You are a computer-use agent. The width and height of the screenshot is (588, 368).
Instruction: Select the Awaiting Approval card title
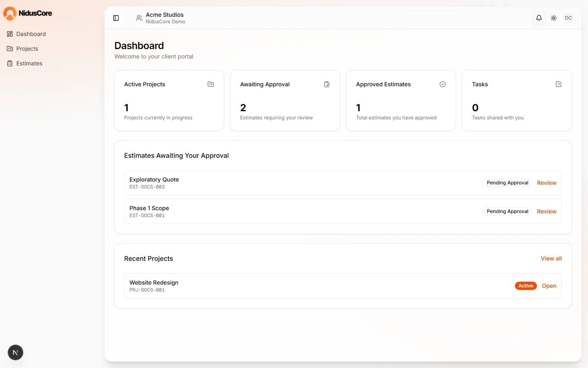265,84
